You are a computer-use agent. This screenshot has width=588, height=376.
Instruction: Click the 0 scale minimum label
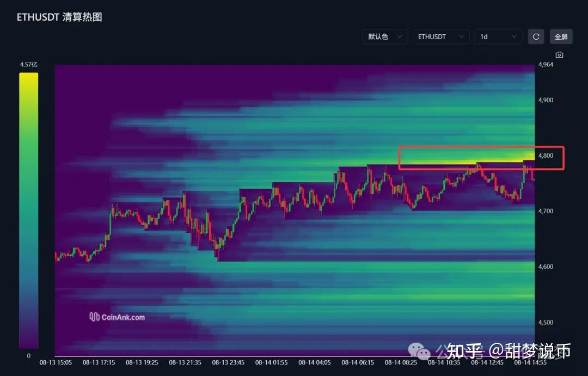(x=29, y=356)
